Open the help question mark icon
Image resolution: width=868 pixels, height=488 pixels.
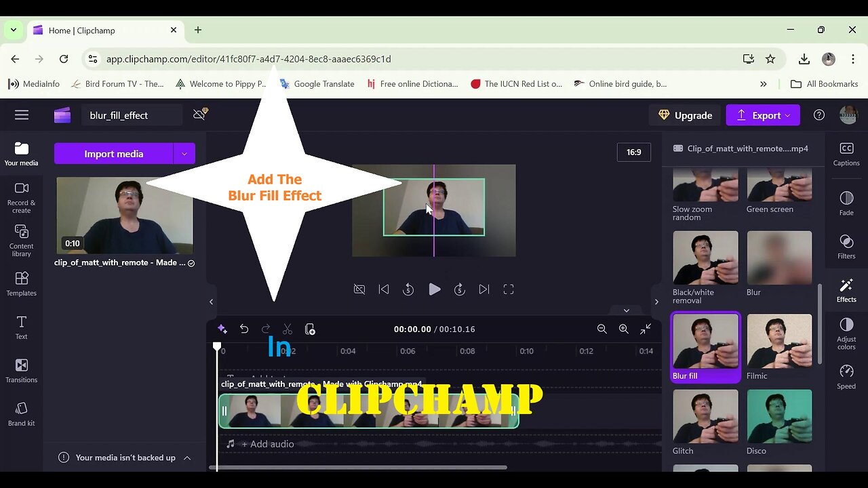(819, 115)
